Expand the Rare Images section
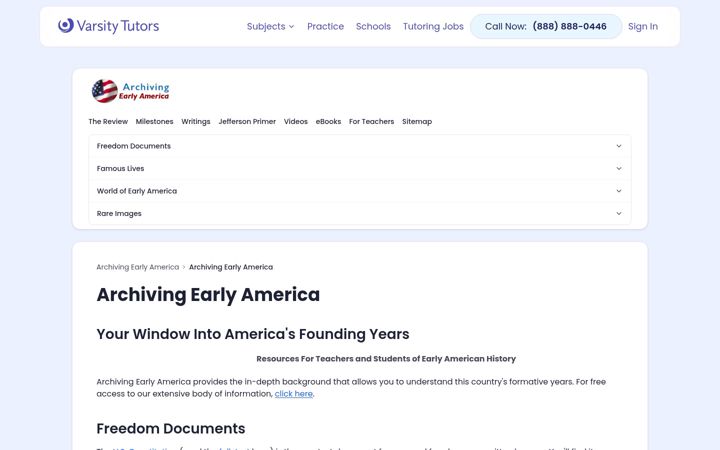 360,214
